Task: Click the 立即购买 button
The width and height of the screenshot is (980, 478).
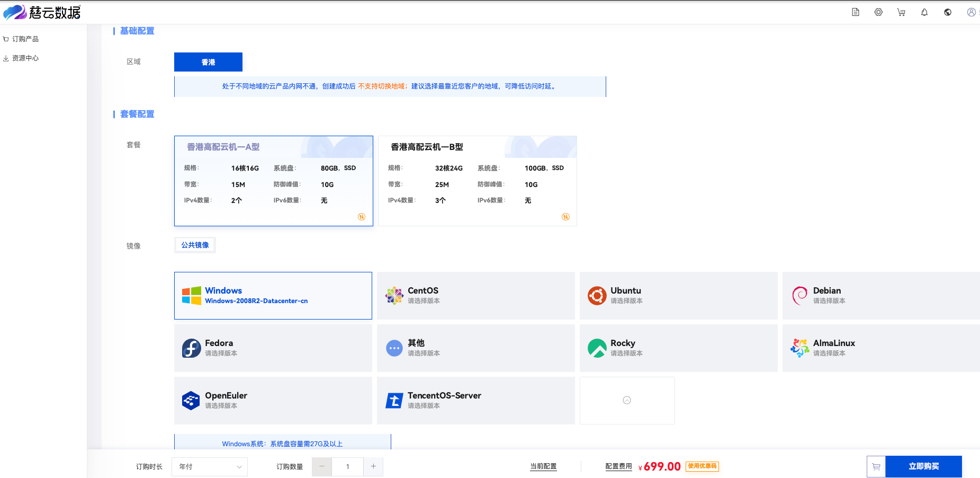Action: pos(924,467)
